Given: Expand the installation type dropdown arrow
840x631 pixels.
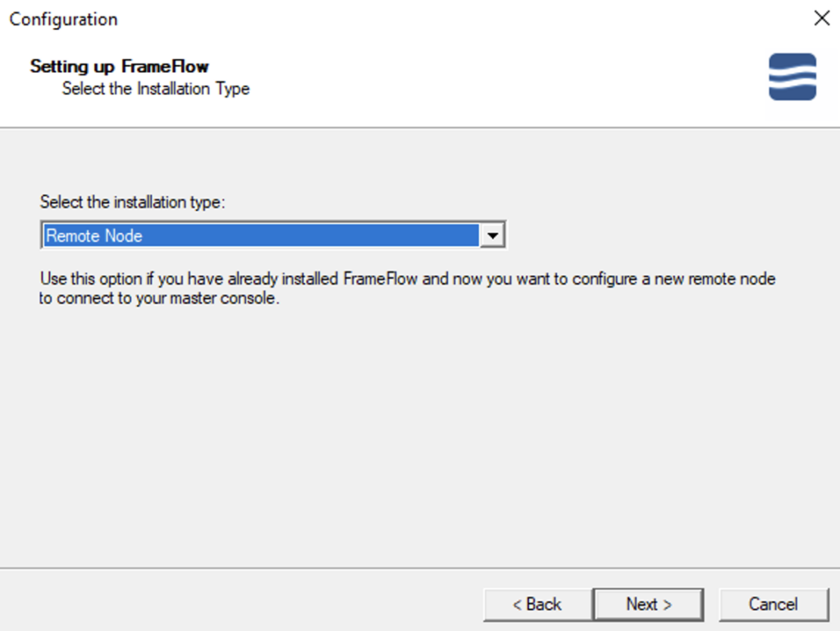Looking at the screenshot, I should tap(492, 235).
